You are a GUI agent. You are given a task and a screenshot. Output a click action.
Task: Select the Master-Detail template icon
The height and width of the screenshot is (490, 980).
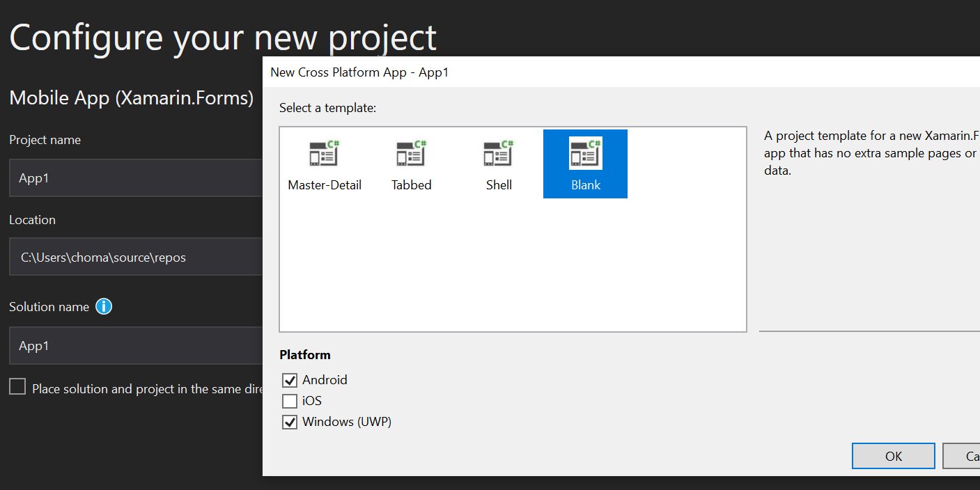pos(325,153)
